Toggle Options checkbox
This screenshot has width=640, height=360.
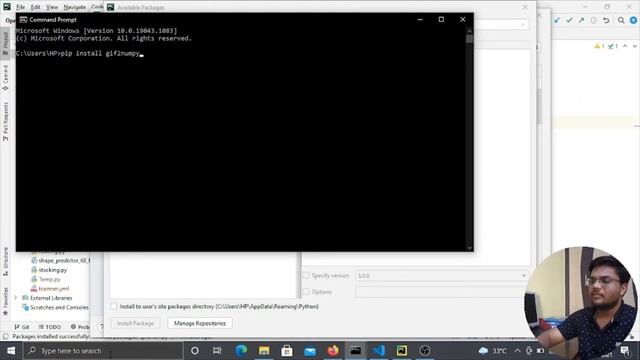tap(306, 292)
